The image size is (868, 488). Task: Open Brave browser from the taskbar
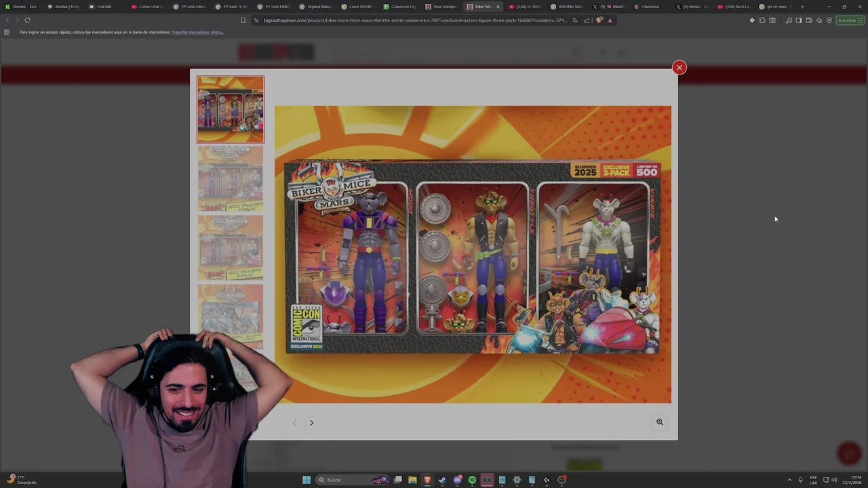coord(427,480)
